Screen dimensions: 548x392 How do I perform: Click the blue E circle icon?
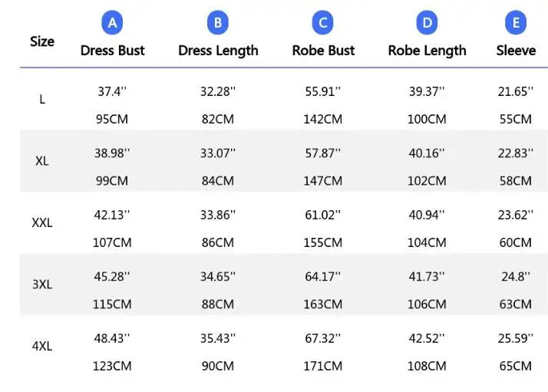point(516,23)
